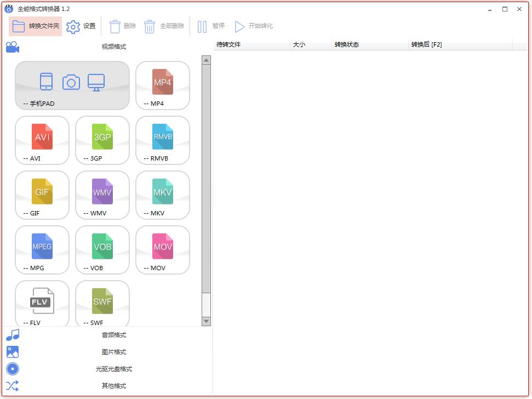Select the MP4 format icon
Screen dimensions: 532x399
163,85
